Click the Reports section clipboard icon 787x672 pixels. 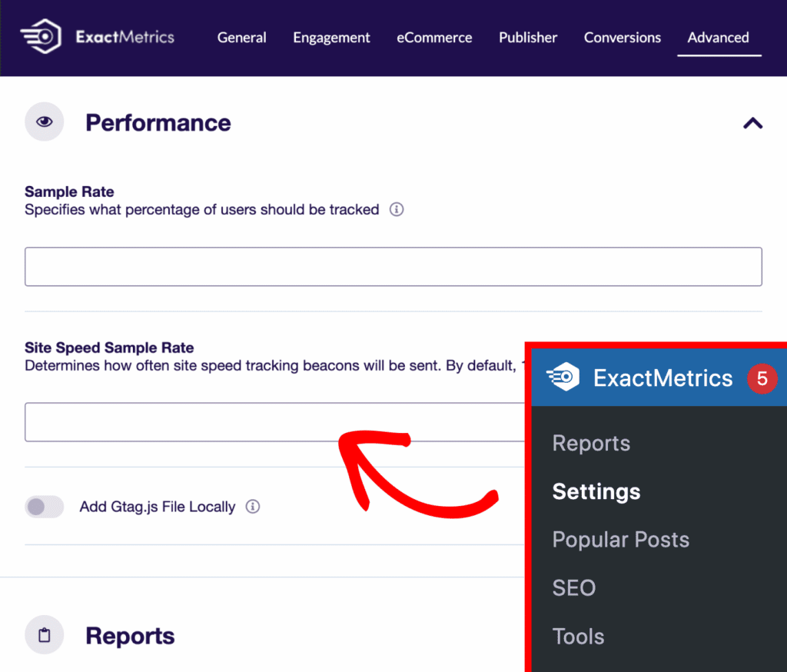click(44, 635)
